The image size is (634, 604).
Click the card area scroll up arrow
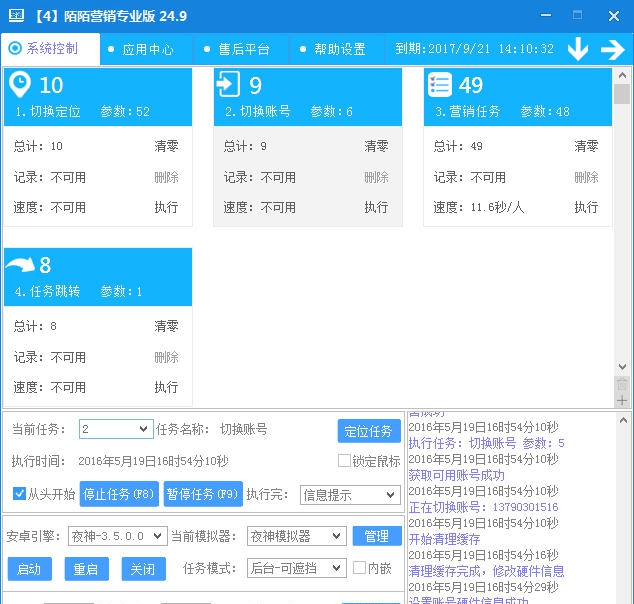622,75
